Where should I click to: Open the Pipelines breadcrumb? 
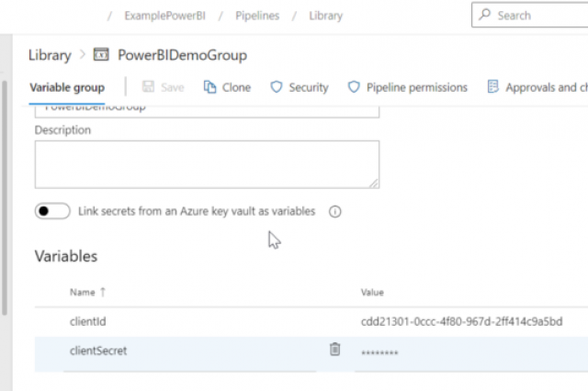[257, 16]
